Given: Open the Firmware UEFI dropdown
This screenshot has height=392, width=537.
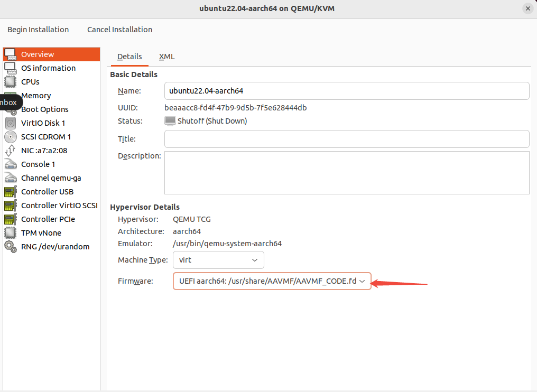Looking at the screenshot, I should [272, 281].
